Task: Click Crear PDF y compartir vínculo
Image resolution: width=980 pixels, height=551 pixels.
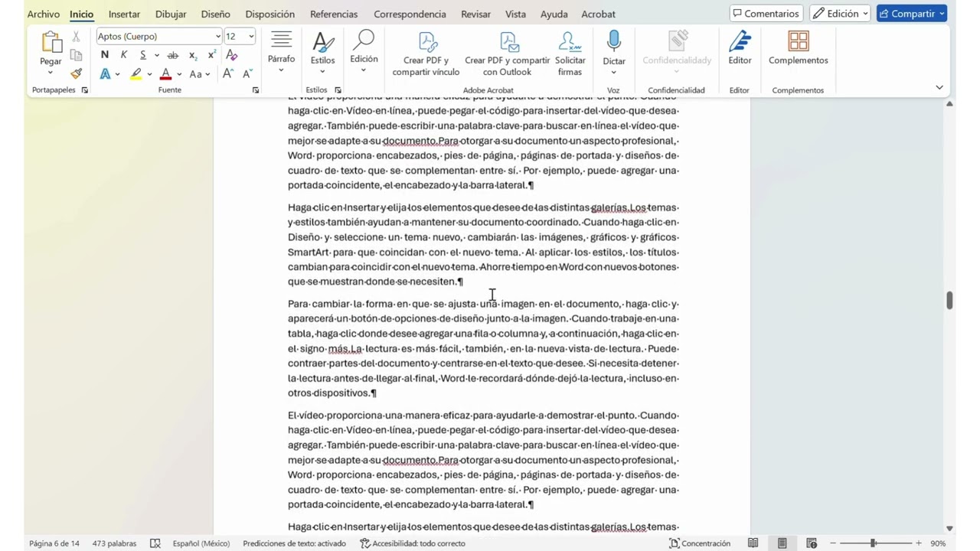Action: (426, 54)
